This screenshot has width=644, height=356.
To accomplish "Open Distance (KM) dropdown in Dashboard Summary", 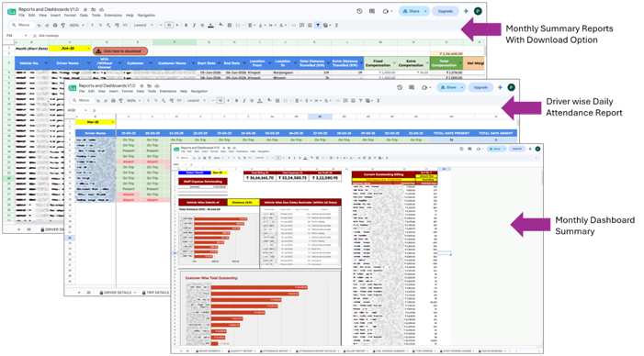I will 257,202.
